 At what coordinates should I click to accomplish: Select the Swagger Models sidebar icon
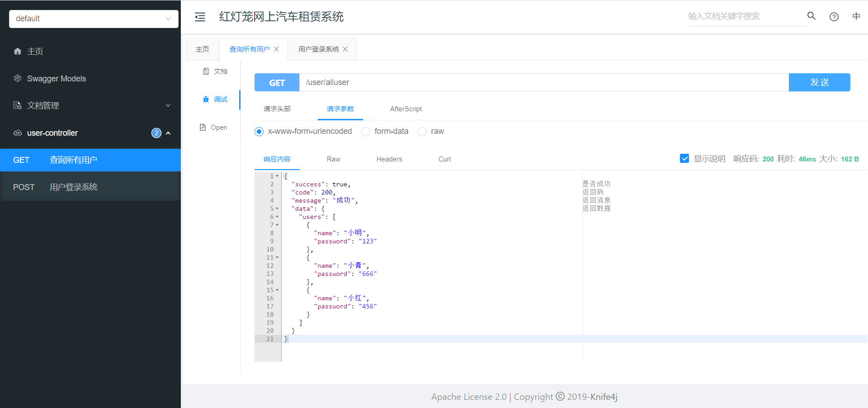17,78
